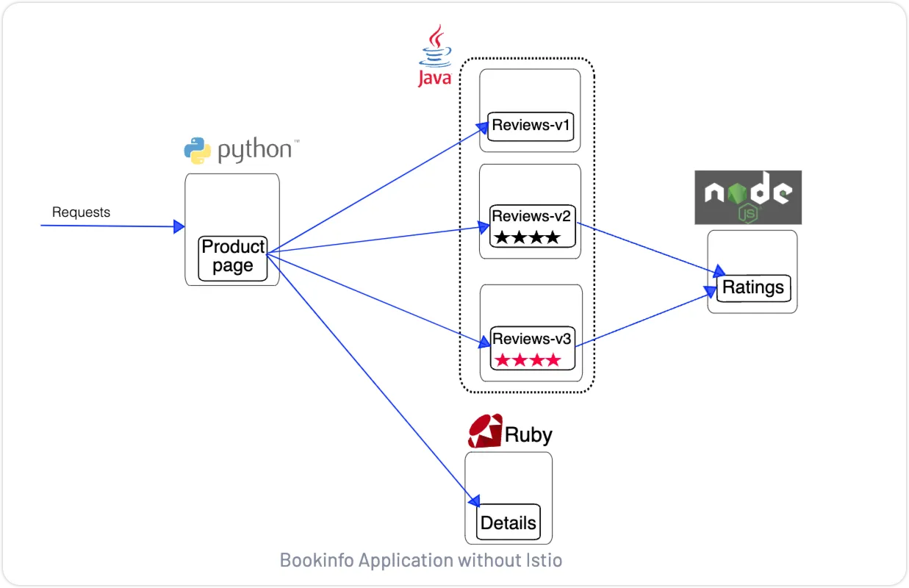Click the arrowhead pointing into Product page
This screenshot has width=909, height=588.
pyautogui.click(x=179, y=226)
